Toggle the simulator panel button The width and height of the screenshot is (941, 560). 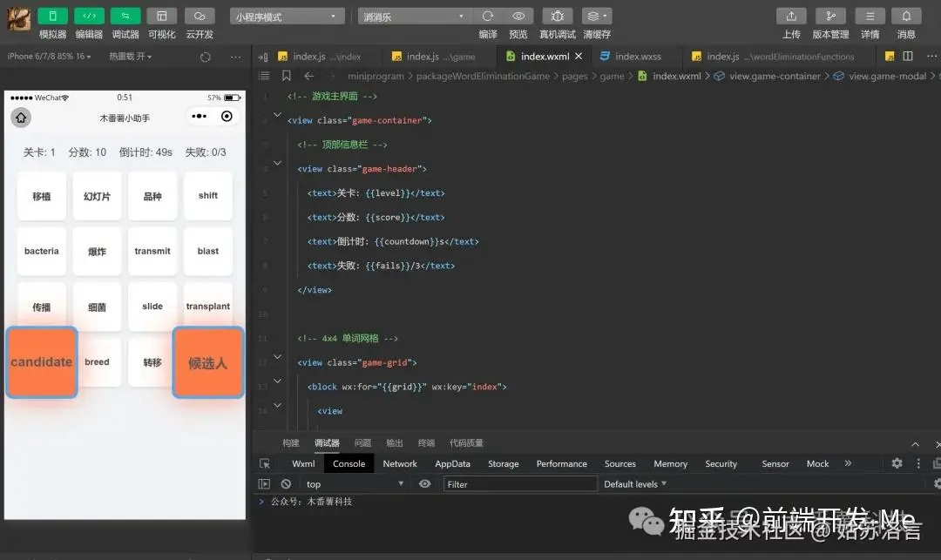pos(52,17)
